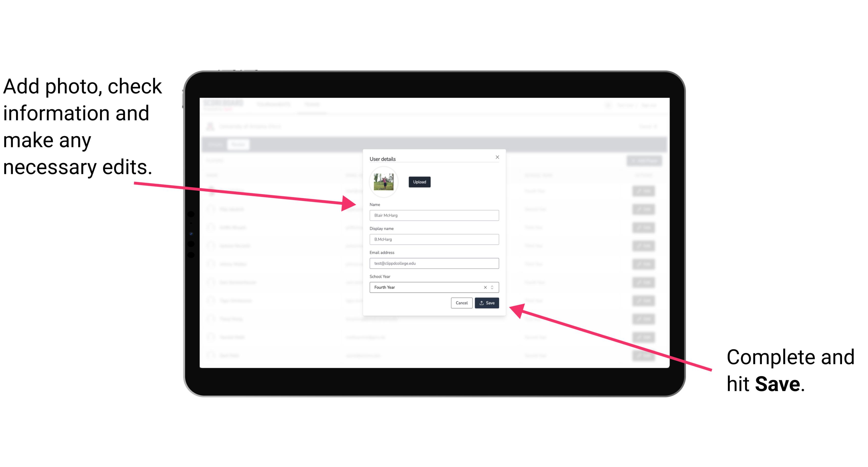Click the up/down stepper icon in School Year
The width and height of the screenshot is (868, 467).
coord(493,287)
